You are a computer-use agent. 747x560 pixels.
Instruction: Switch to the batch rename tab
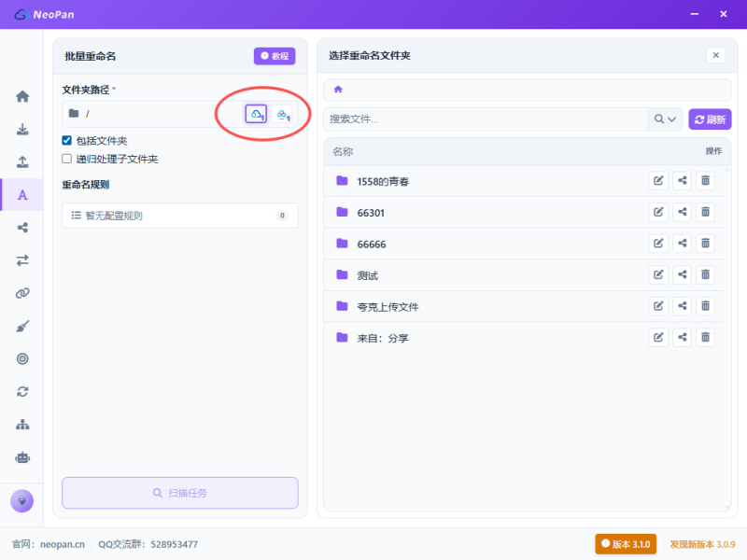(22, 195)
